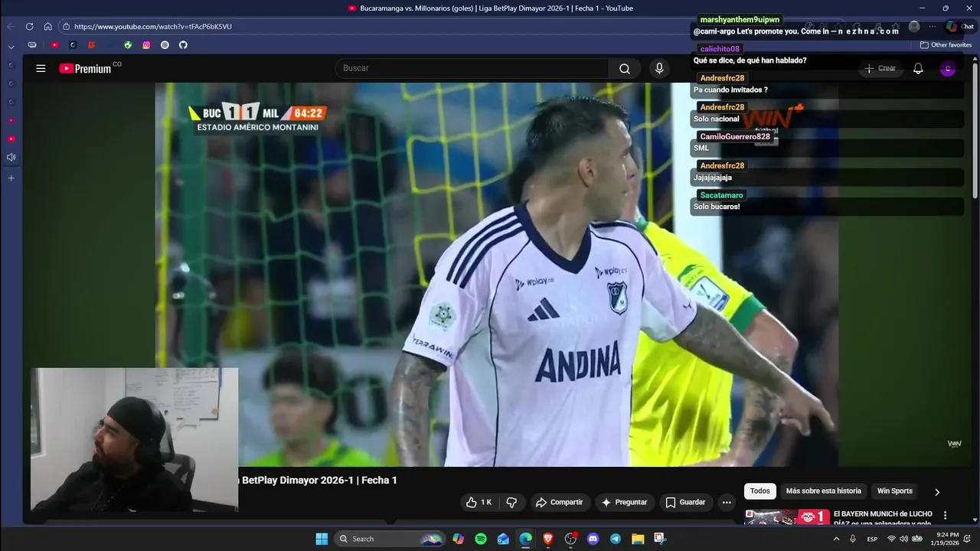Open options for Bayern Munich video

point(945,516)
